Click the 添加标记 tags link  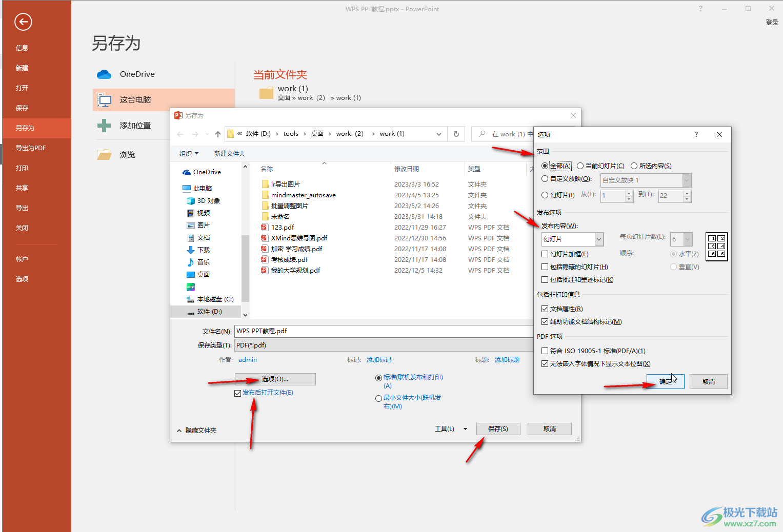[378, 360]
